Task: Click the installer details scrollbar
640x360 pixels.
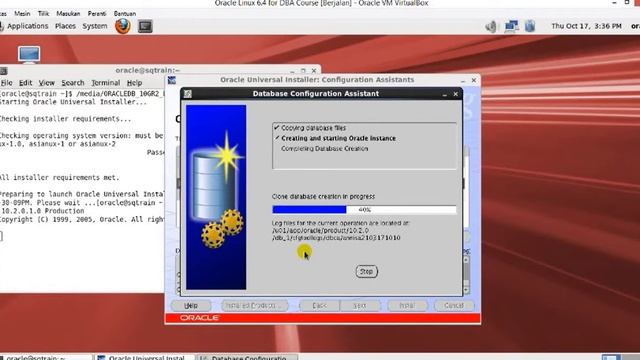Action: point(466,274)
